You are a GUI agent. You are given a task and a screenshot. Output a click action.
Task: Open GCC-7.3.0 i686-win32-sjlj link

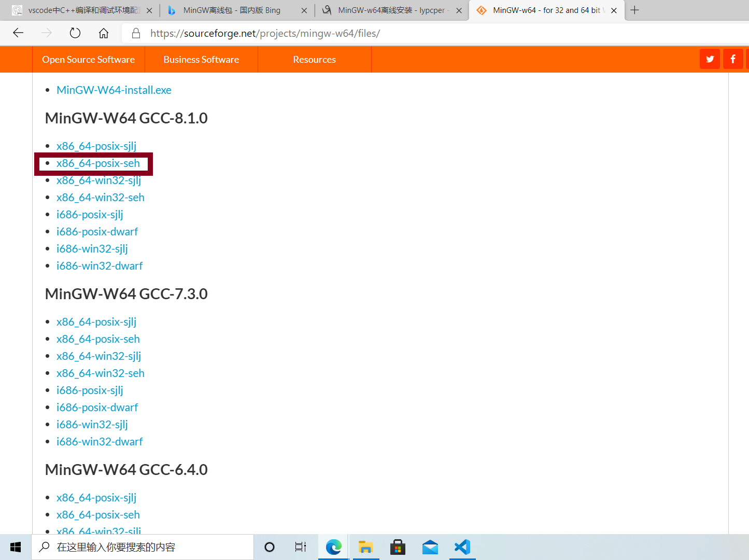(x=92, y=424)
